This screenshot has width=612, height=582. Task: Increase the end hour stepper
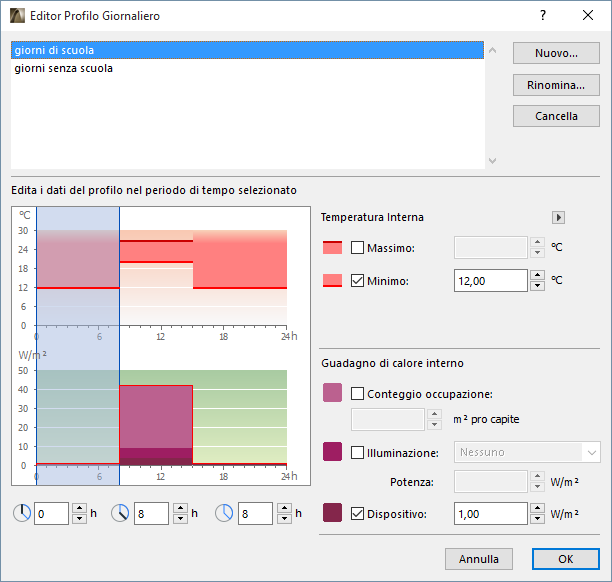180,508
